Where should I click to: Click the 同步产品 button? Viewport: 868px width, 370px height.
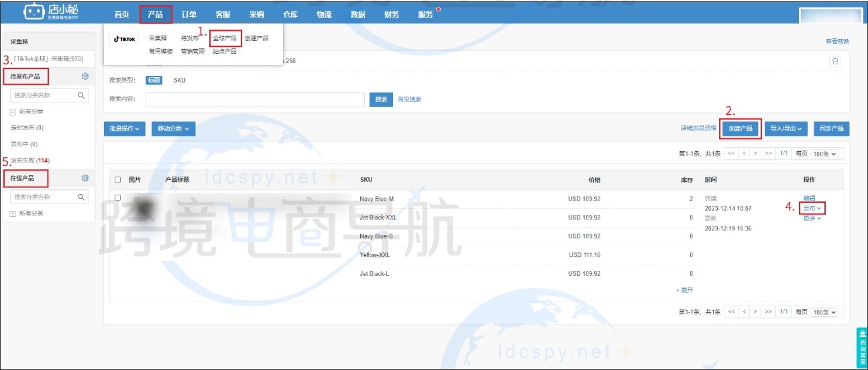pos(832,128)
